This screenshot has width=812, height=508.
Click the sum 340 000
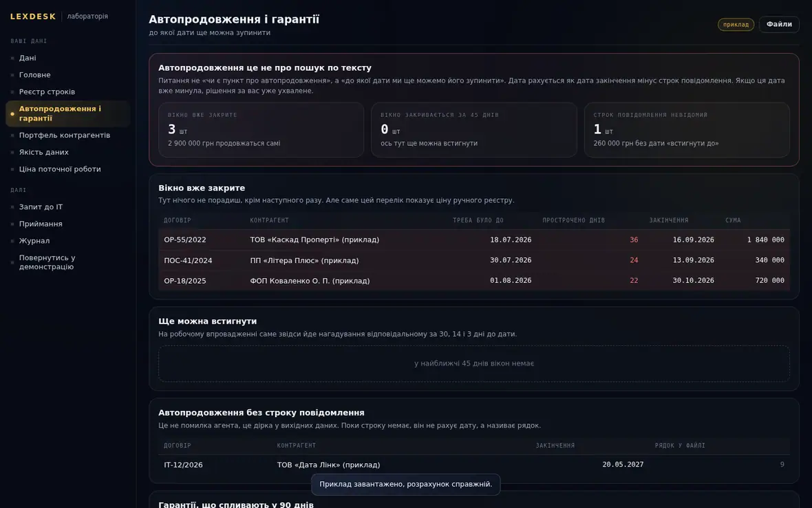tap(769, 260)
